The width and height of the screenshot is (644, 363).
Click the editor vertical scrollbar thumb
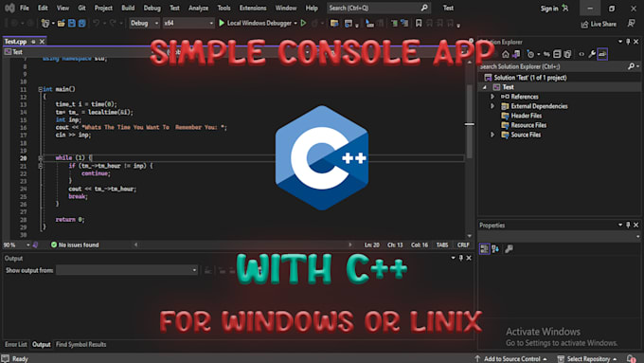(470, 121)
